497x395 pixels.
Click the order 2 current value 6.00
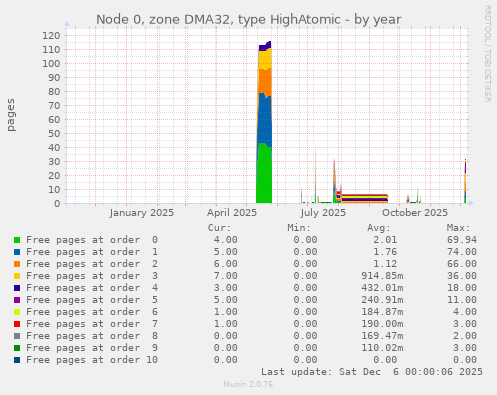[x=226, y=264]
